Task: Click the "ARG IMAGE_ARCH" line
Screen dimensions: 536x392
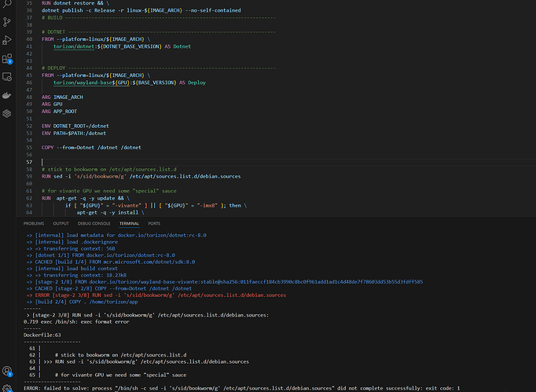Action: click(x=62, y=97)
